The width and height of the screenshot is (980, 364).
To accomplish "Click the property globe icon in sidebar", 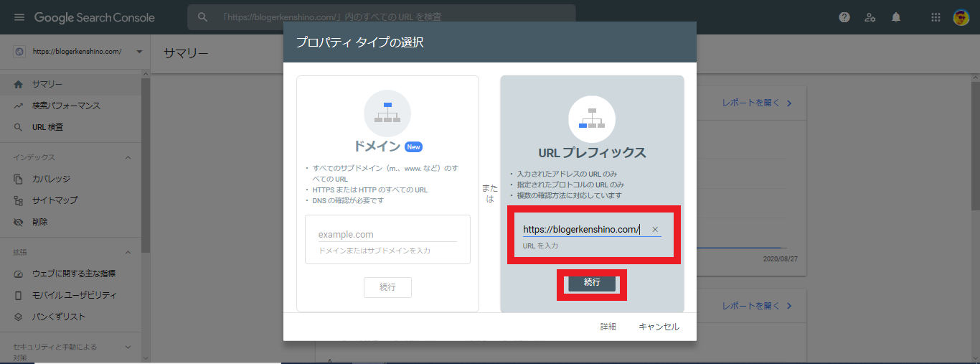I will [x=19, y=52].
